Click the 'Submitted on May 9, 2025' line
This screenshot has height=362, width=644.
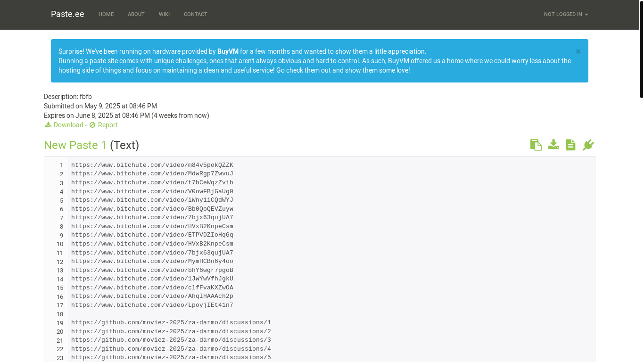point(100,106)
